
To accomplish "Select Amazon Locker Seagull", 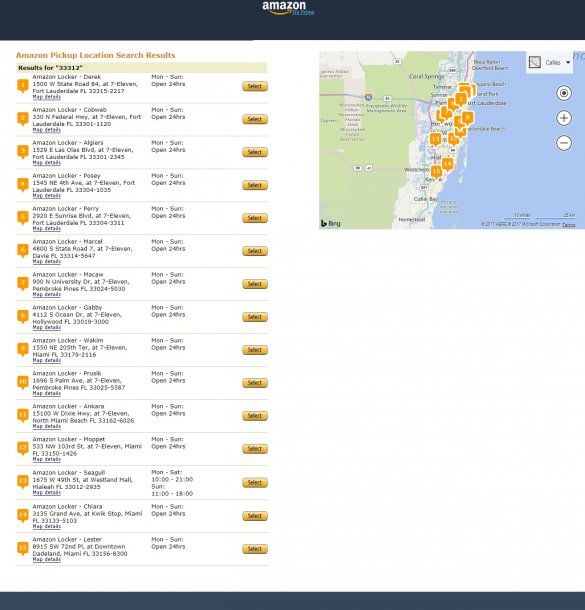I will click(x=255, y=482).
